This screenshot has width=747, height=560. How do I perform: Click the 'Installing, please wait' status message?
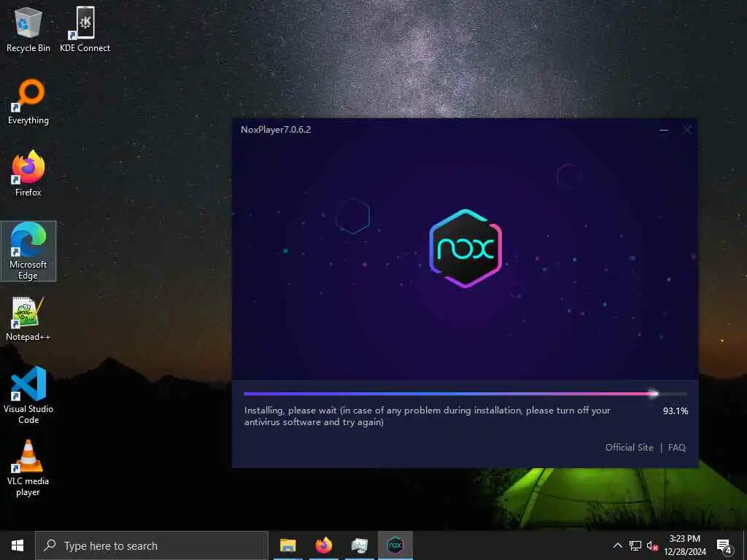pyautogui.click(x=427, y=416)
